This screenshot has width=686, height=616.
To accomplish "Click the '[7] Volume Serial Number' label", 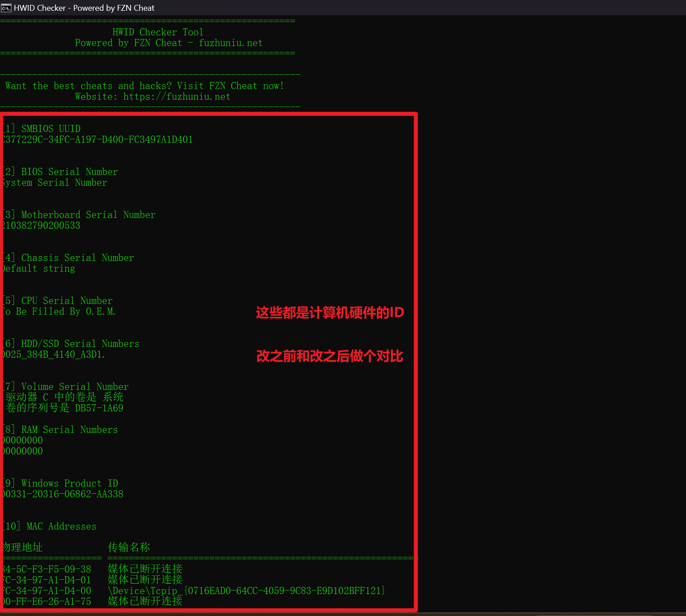I will pos(65,387).
